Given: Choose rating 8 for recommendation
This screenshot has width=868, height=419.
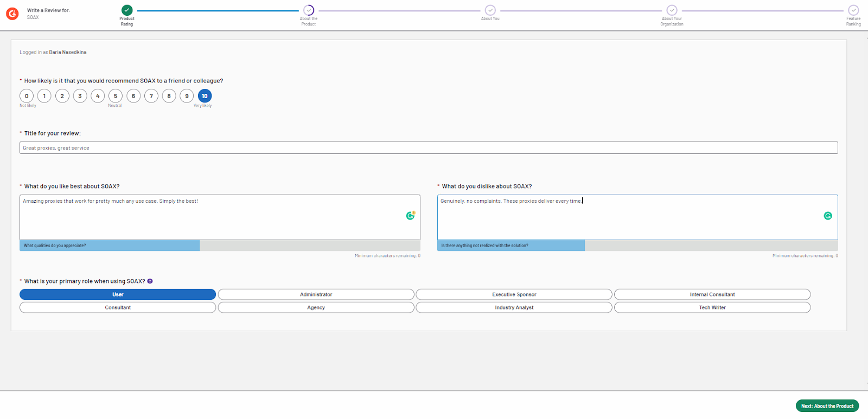Looking at the screenshot, I should pos(169,96).
